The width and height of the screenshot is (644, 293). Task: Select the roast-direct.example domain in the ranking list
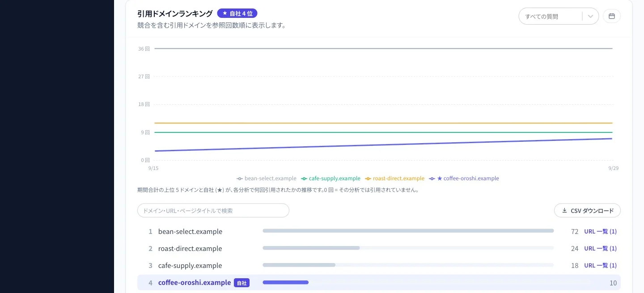pyautogui.click(x=190, y=248)
